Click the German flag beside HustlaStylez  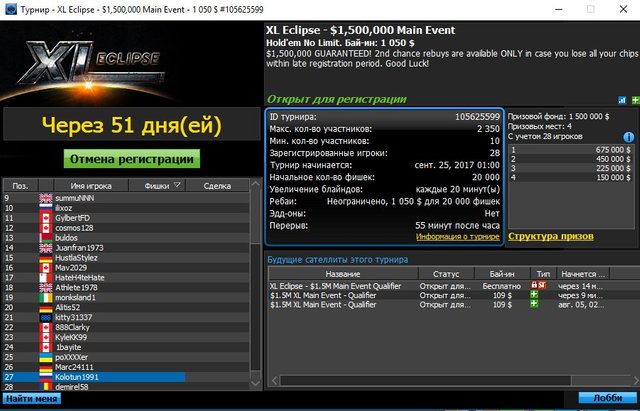46,258
